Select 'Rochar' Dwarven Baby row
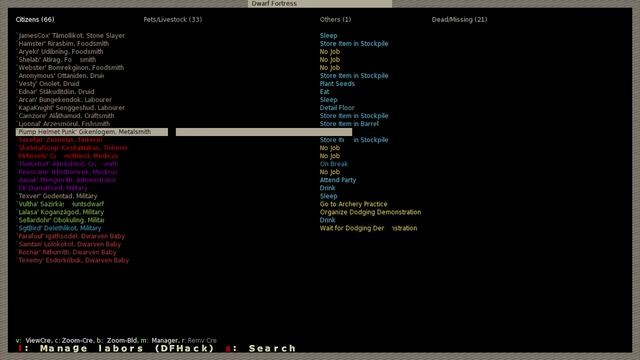 point(67,252)
